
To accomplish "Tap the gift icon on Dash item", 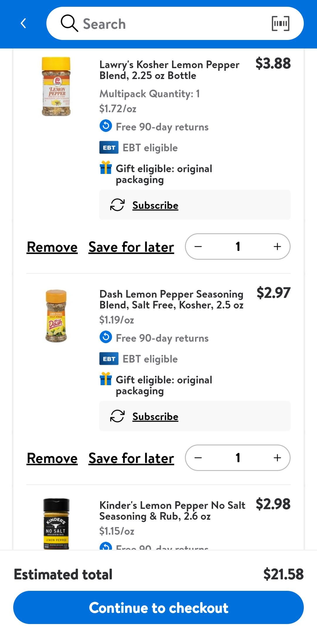I will coord(106,379).
